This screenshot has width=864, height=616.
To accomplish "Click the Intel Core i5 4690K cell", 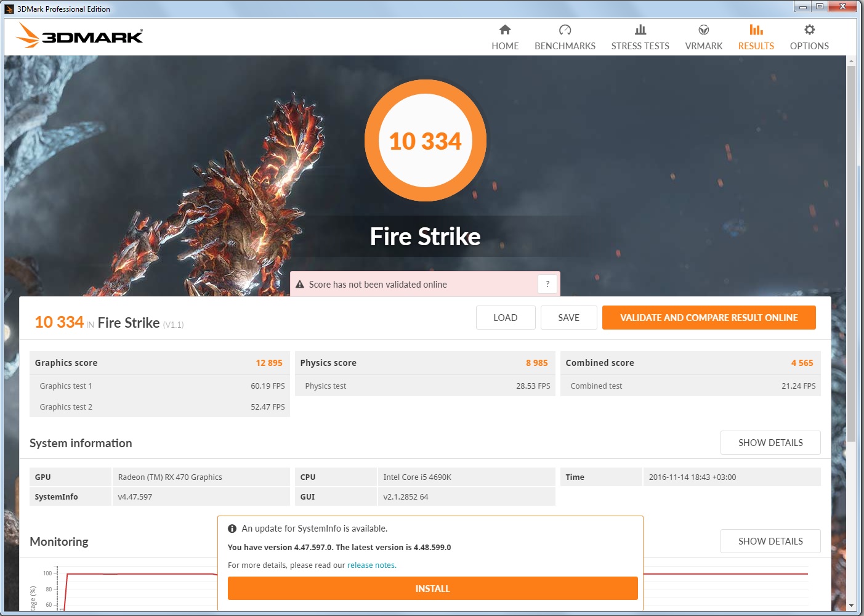I will coord(466,477).
